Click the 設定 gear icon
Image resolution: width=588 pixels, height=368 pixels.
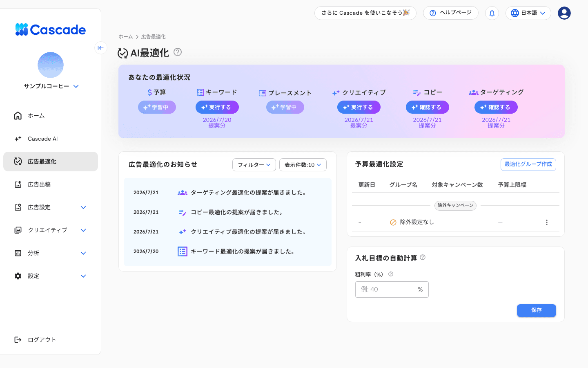click(18, 276)
